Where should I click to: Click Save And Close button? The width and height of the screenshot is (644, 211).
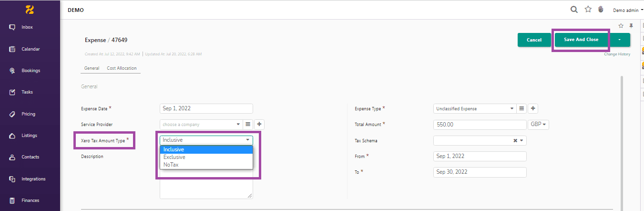point(581,40)
